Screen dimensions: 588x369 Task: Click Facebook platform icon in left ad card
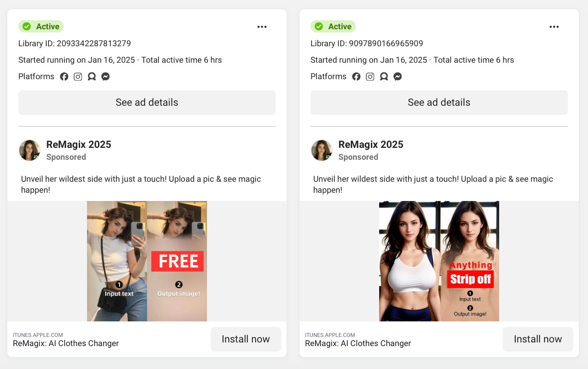tap(64, 77)
